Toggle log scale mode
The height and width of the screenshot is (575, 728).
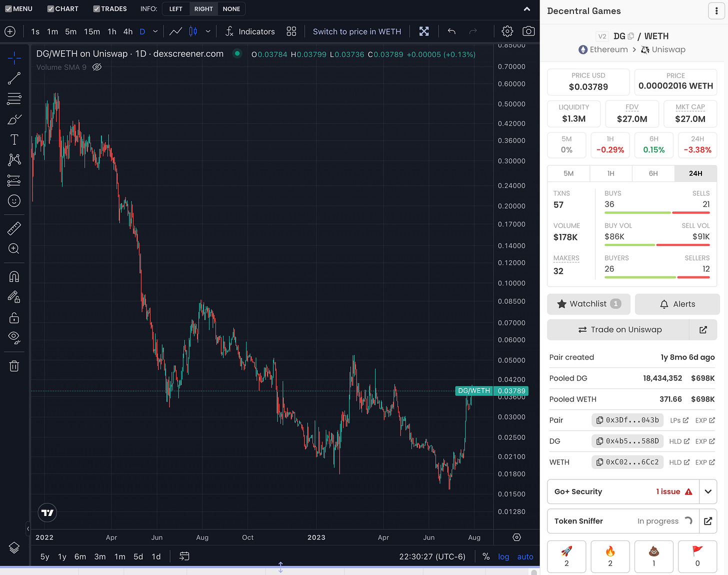[503, 556]
